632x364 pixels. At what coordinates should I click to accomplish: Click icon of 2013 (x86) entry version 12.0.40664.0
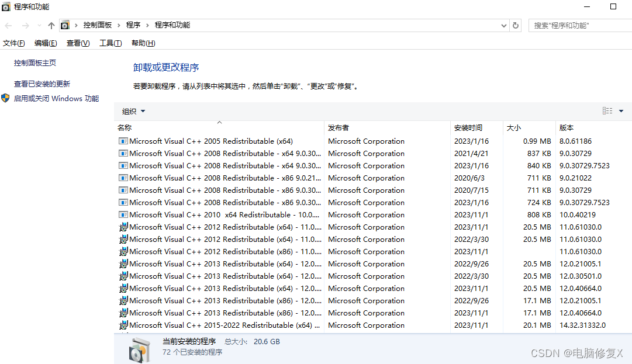click(x=123, y=313)
